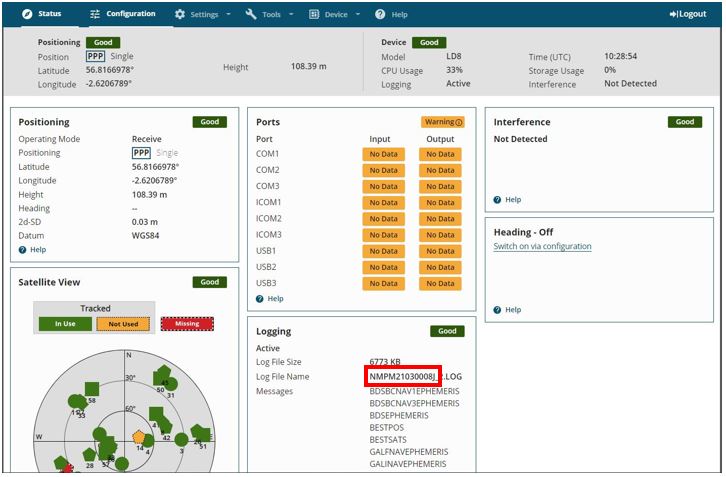726x477 pixels.
Task: Click the Status compass icon
Action: click(27, 14)
